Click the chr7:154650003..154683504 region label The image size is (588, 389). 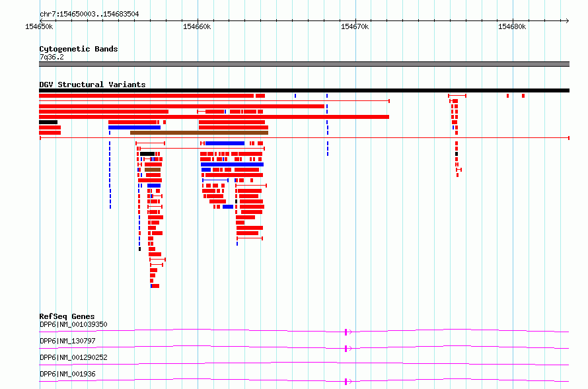click(x=89, y=14)
